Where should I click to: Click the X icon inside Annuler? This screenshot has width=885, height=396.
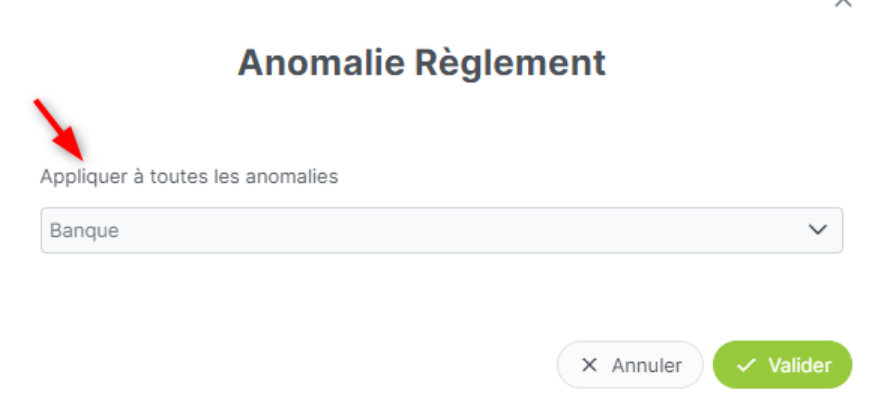pyautogui.click(x=589, y=366)
